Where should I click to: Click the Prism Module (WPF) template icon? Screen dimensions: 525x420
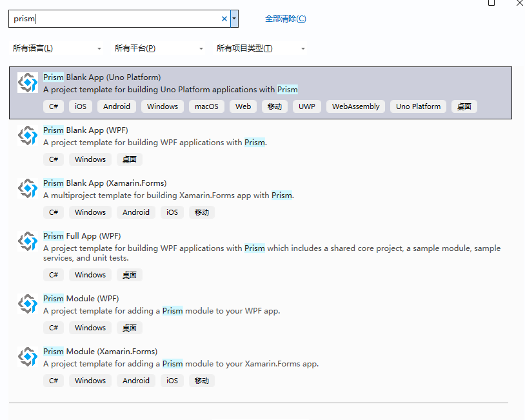tap(28, 304)
